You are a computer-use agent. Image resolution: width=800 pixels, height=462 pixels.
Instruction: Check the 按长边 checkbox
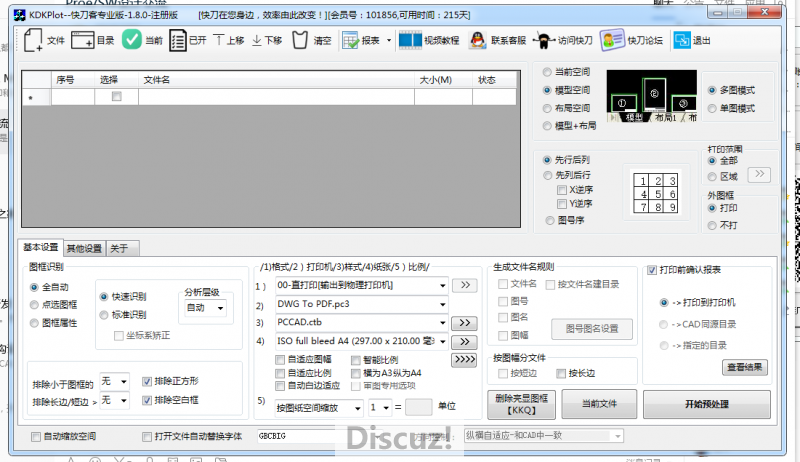coord(561,374)
